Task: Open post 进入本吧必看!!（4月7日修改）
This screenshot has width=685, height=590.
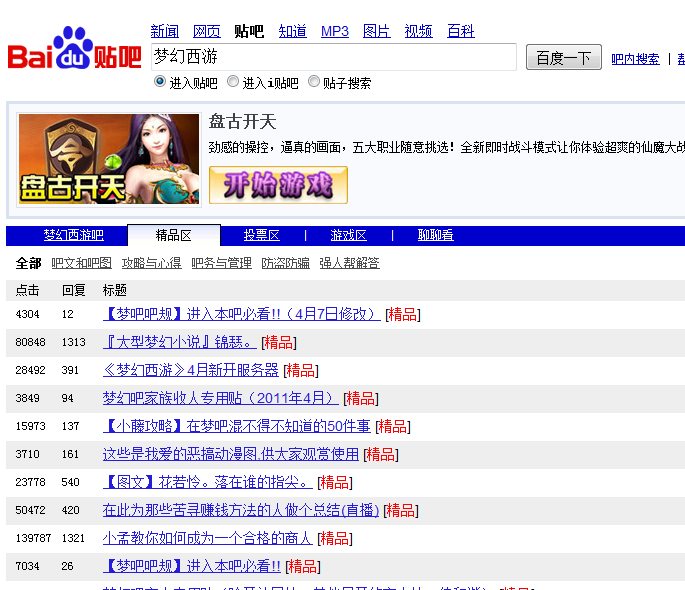Action: (242, 314)
